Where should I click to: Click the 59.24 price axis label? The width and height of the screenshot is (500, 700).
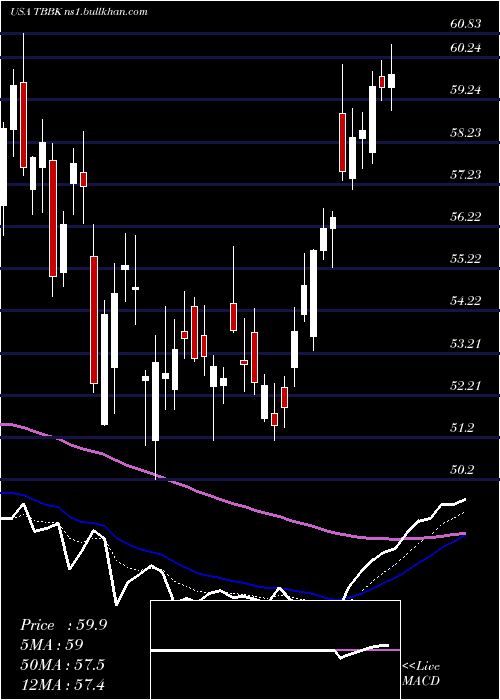tap(466, 90)
